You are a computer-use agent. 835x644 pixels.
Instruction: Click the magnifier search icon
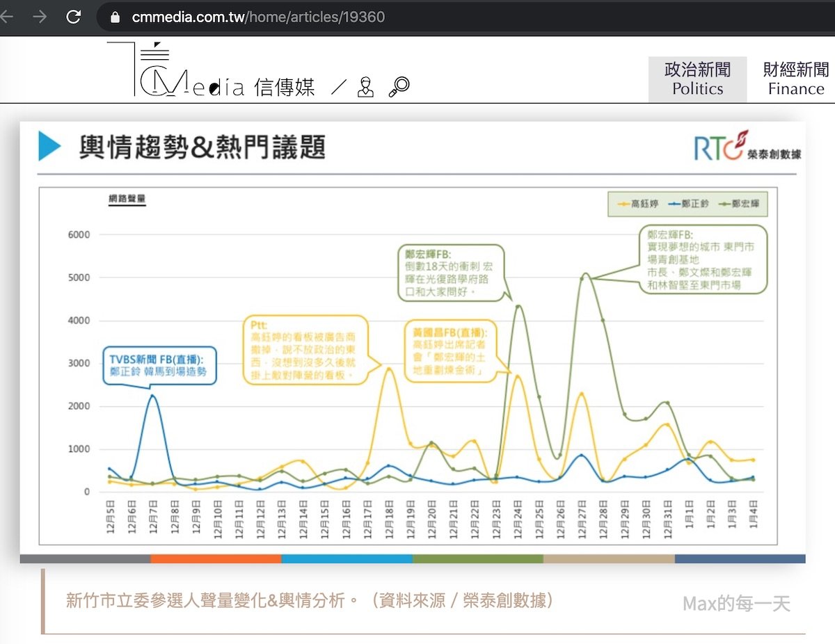point(399,87)
